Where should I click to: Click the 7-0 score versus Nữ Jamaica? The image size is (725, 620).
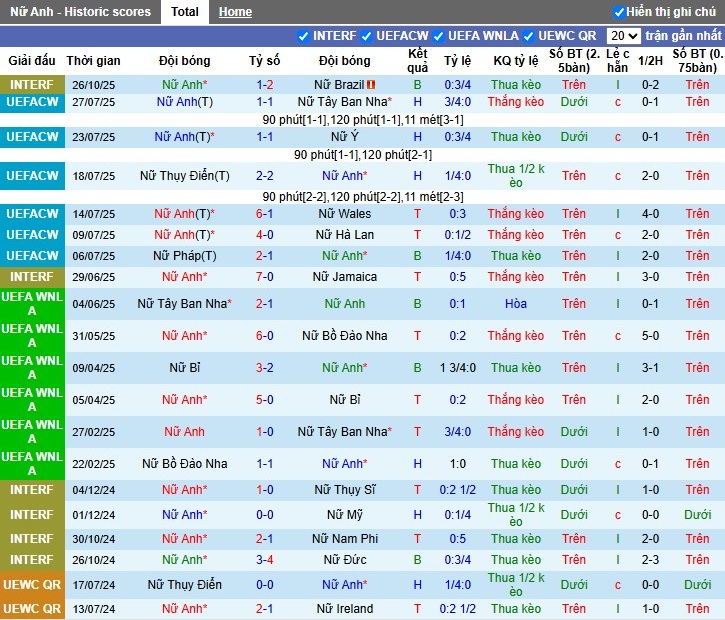coord(265,277)
